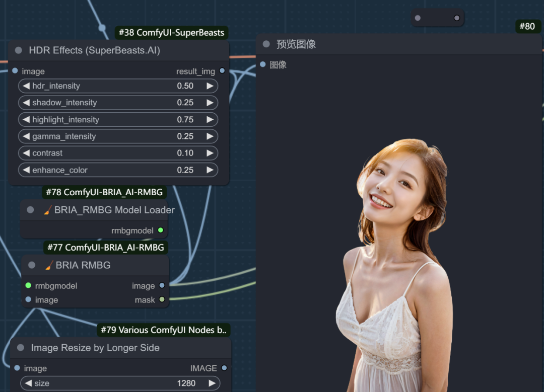Increase hdr_intensity with the right arrow
The height and width of the screenshot is (392, 544).
[x=210, y=86]
